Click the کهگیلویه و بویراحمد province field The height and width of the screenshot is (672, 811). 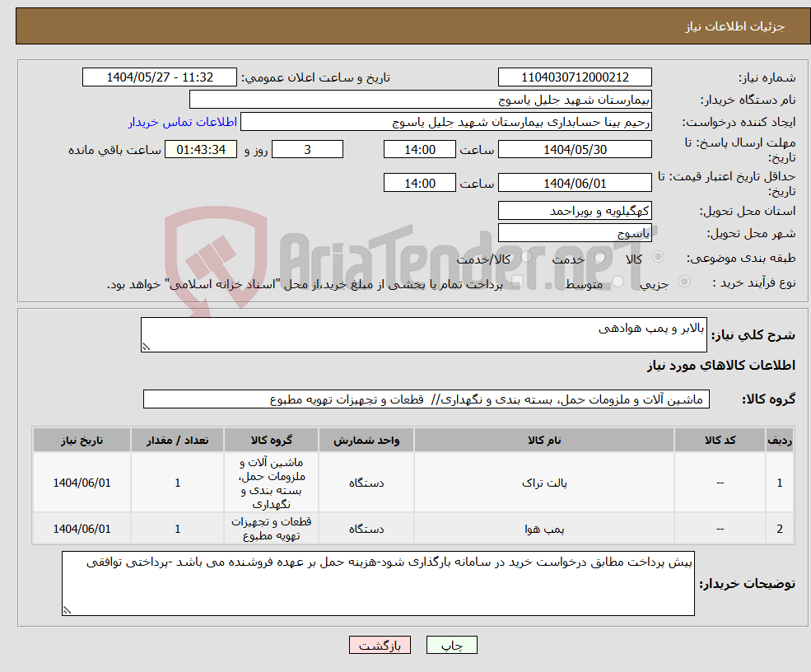point(575,211)
